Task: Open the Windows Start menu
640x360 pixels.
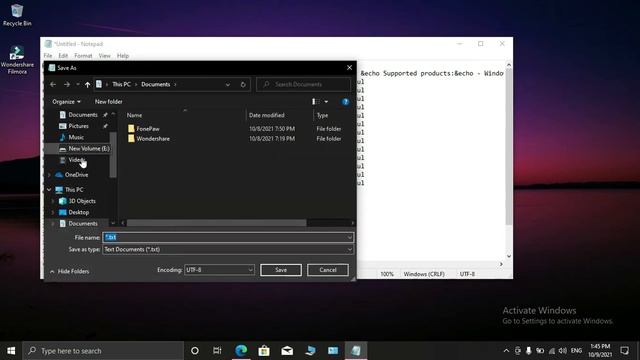Action: pos(11,351)
